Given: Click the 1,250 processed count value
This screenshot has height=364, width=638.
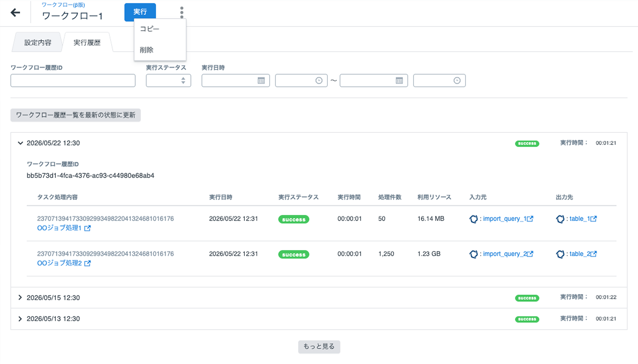Looking at the screenshot, I should (x=386, y=254).
